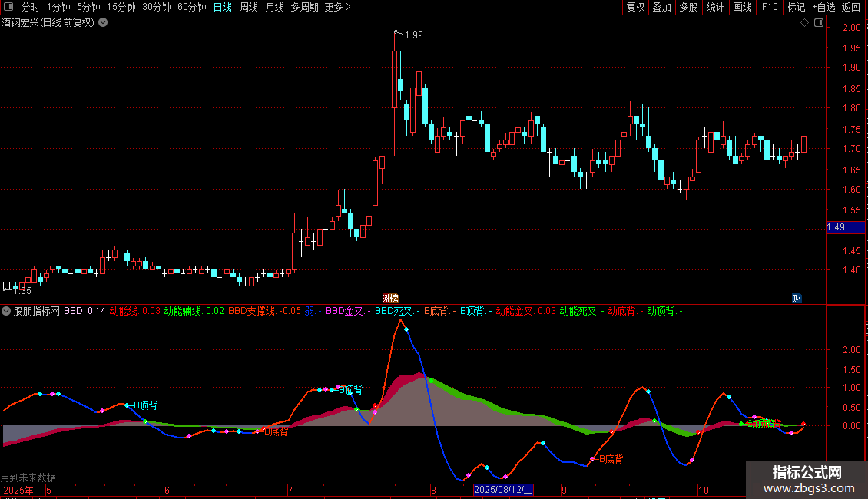This screenshot has width=868, height=499.
Task: Click the BBD支撑线: -0.05 readout
Action: click(x=264, y=311)
